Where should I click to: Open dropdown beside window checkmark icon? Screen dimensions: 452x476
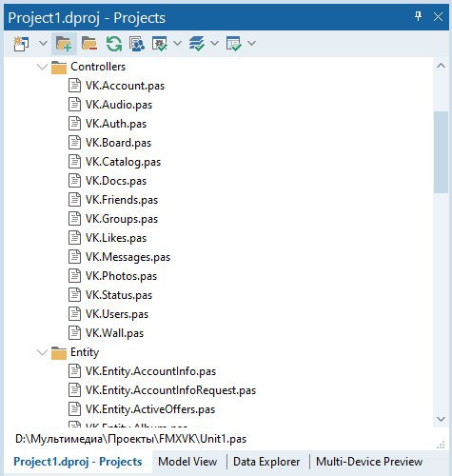251,43
